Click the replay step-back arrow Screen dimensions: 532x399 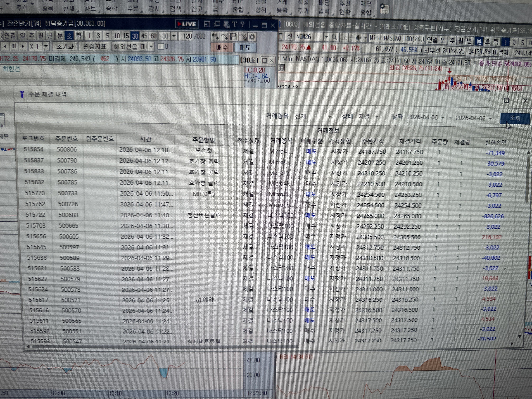tap(5, 46)
